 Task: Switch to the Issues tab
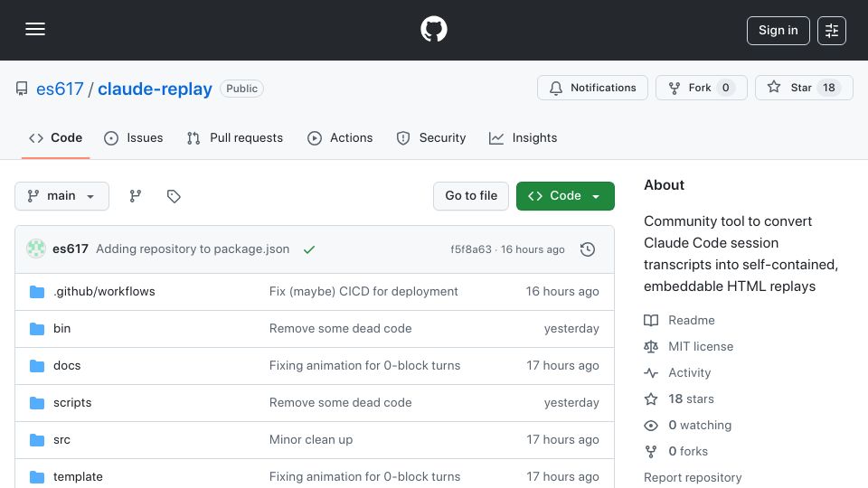(x=134, y=137)
